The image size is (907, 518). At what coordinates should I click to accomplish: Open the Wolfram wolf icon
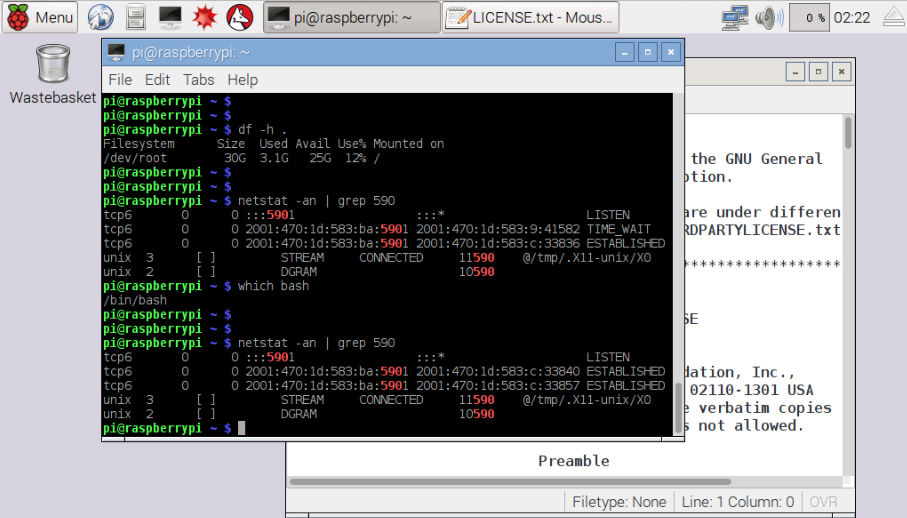tap(239, 17)
